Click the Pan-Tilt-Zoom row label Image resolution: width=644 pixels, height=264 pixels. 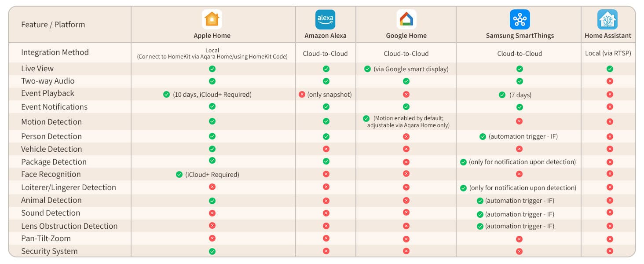[x=46, y=238]
